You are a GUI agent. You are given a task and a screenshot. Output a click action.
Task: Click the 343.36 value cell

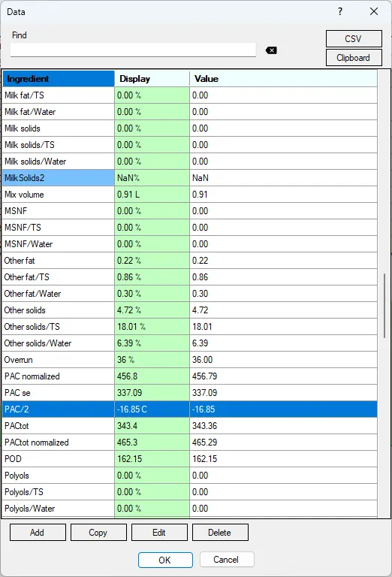284,426
